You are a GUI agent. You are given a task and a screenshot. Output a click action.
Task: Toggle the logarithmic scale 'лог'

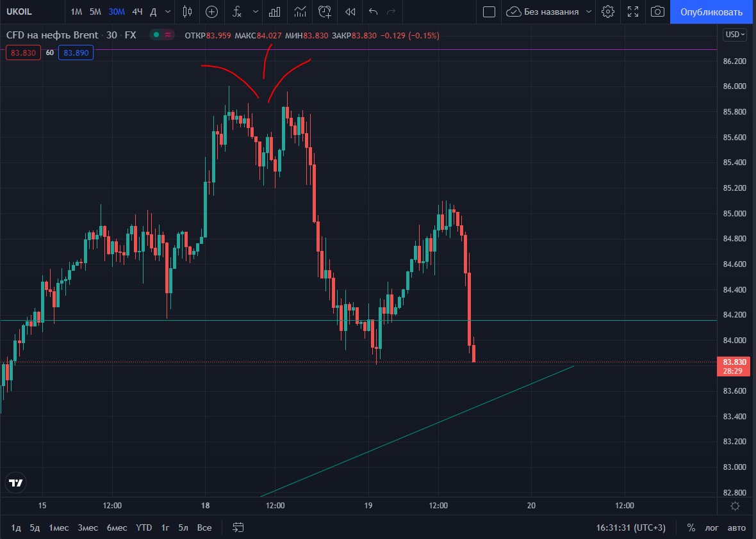click(712, 527)
